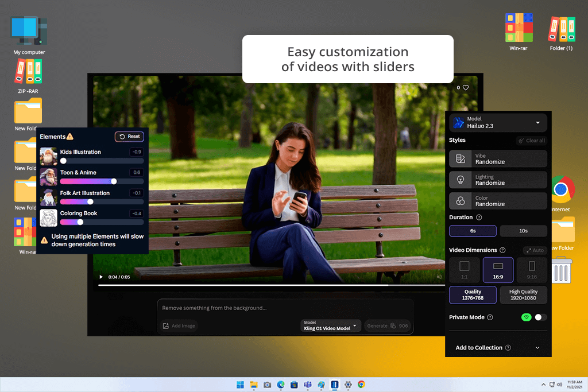The width and height of the screenshot is (588, 392).
Task: Open the Vibe Randomize style option
Action: click(498, 159)
